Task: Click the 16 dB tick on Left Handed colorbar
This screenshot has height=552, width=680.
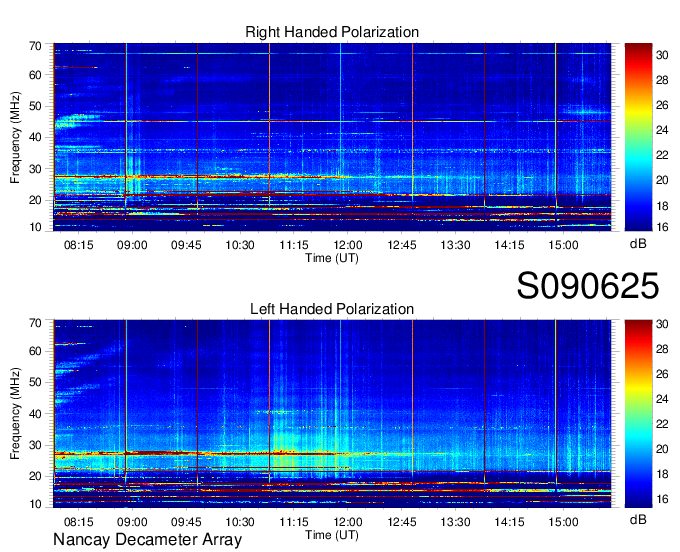Action: point(662,500)
